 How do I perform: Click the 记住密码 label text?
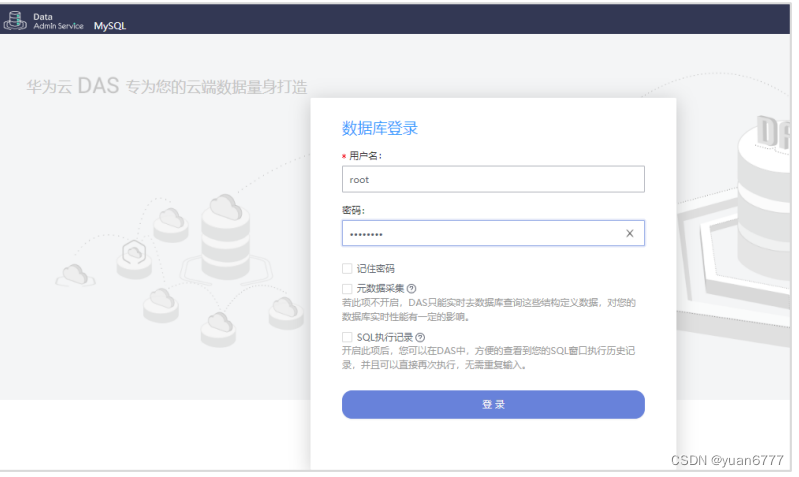tap(378, 271)
